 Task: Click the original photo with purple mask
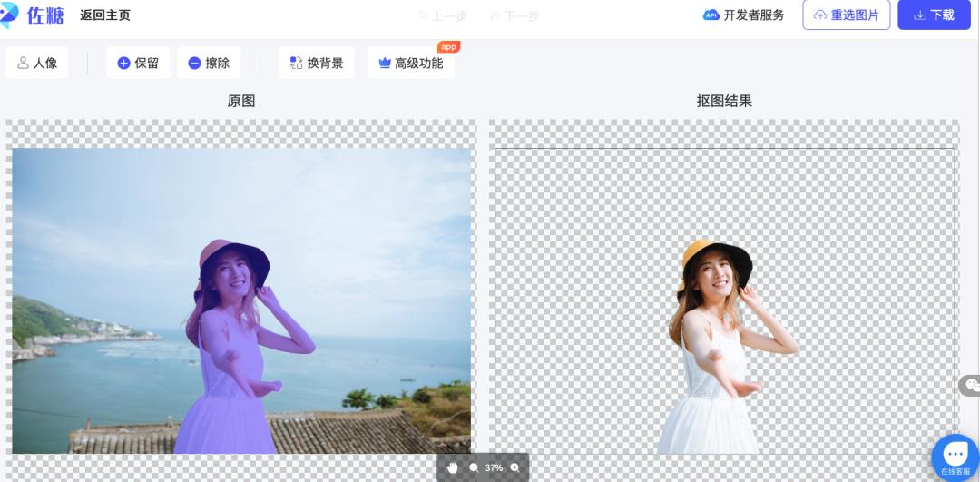(x=241, y=300)
